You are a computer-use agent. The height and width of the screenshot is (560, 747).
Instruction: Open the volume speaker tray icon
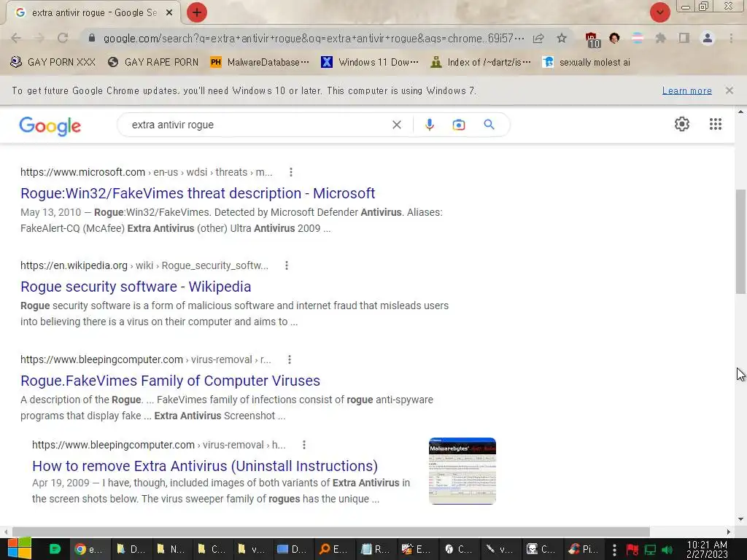coord(667,550)
